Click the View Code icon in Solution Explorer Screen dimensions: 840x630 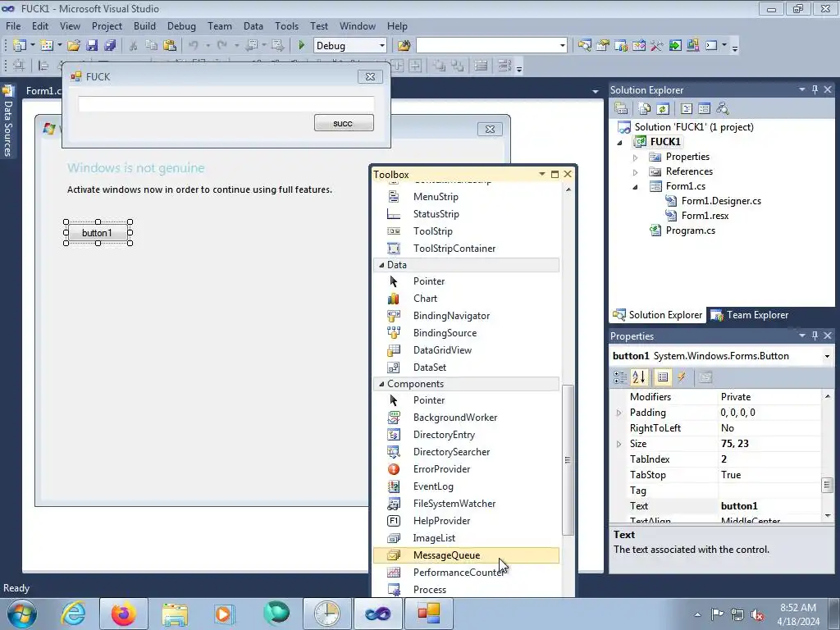pos(687,109)
